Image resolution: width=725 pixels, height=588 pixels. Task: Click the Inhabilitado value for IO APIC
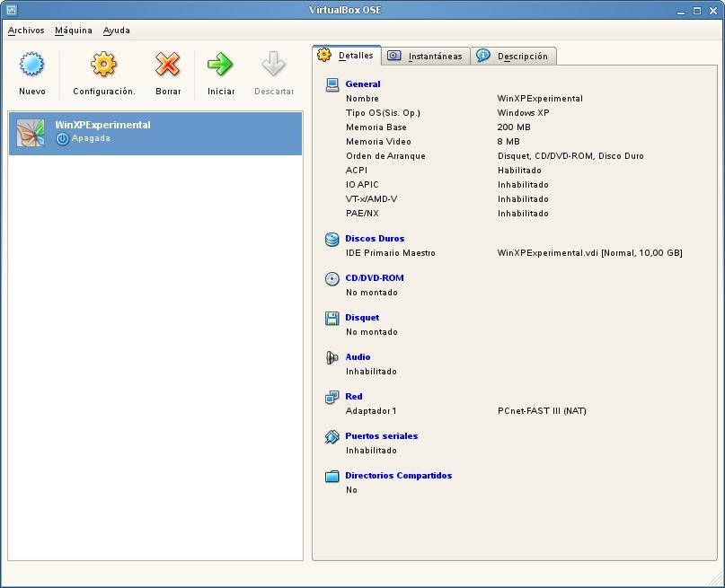tap(523, 184)
